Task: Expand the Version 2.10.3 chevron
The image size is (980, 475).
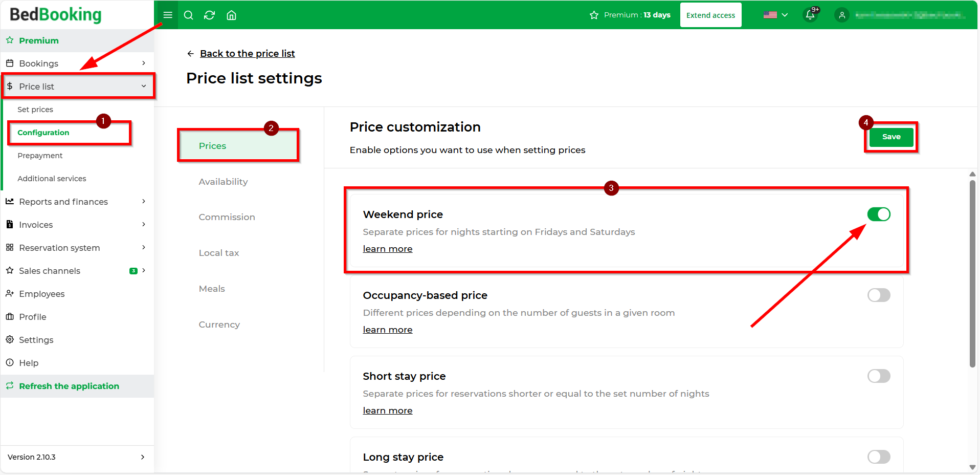Action: click(x=143, y=457)
